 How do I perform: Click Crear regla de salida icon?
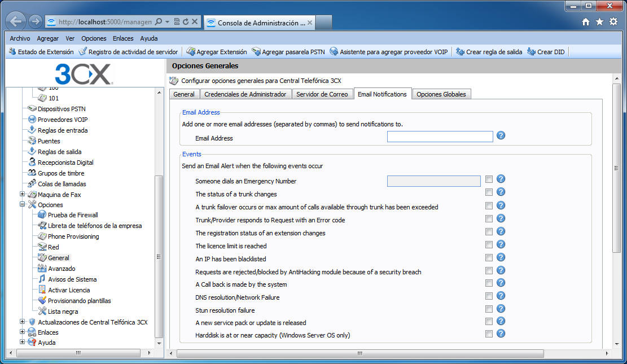click(x=460, y=51)
